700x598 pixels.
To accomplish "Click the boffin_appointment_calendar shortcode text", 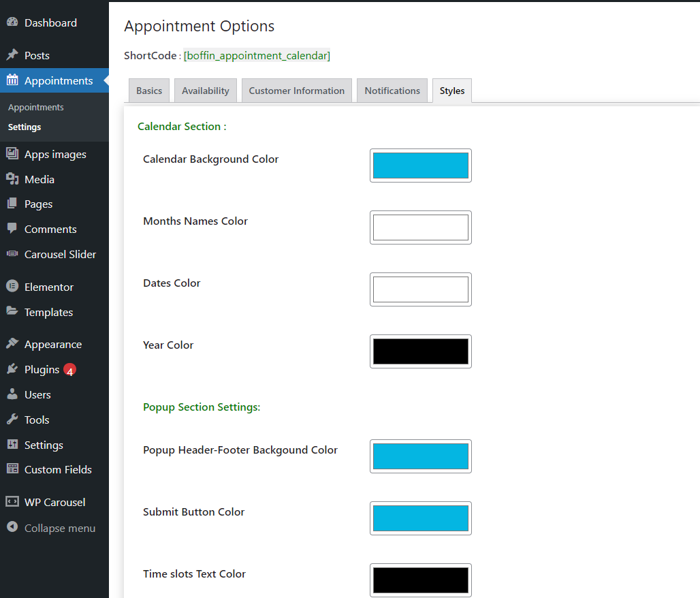I will pos(257,55).
